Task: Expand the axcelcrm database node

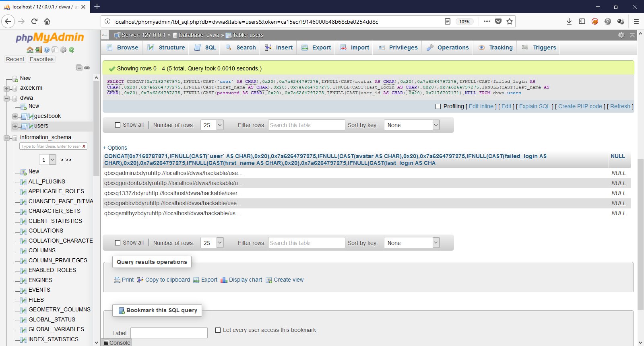Action: coord(6,89)
